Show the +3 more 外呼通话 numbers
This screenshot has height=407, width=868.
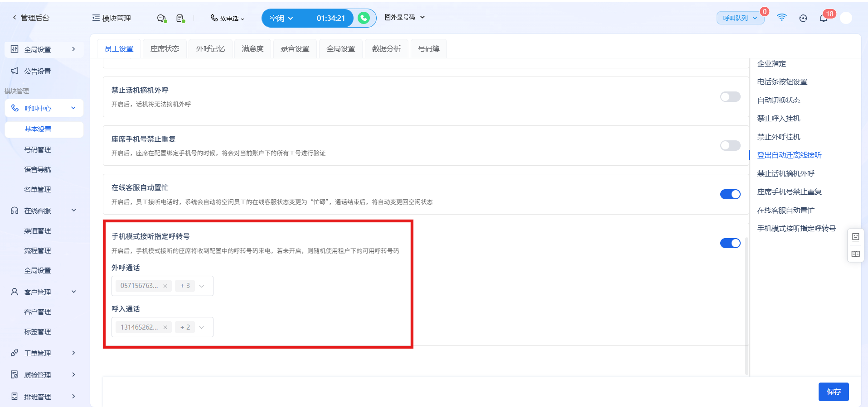185,286
